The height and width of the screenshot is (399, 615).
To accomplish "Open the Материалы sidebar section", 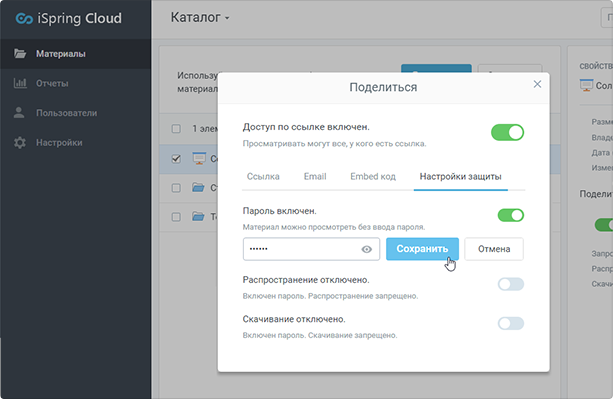I will 75,54.
